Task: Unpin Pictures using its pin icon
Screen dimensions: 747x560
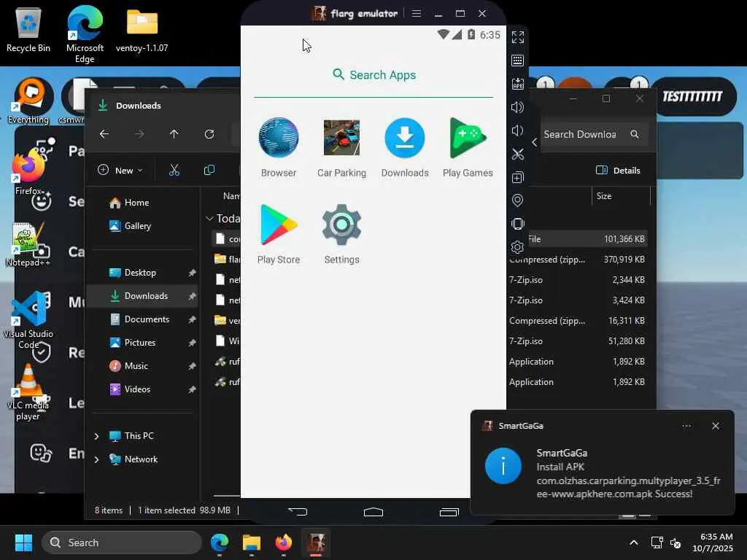Action: click(x=192, y=343)
